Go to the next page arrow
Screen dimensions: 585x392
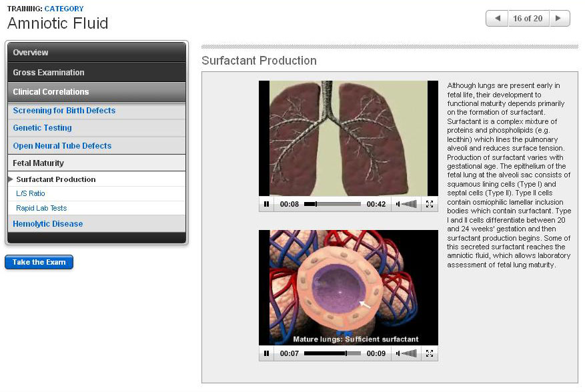(x=559, y=19)
